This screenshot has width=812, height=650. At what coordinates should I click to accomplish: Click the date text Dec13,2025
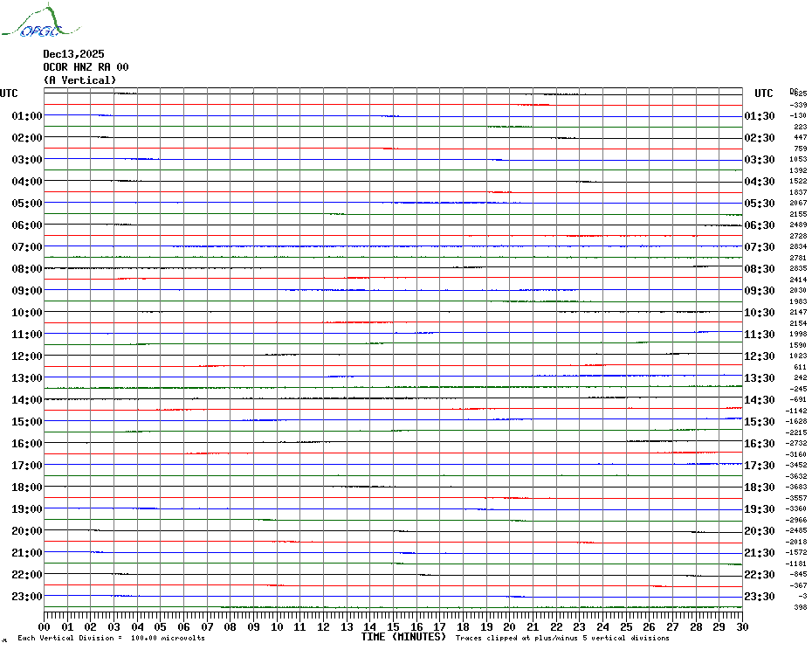73,54
